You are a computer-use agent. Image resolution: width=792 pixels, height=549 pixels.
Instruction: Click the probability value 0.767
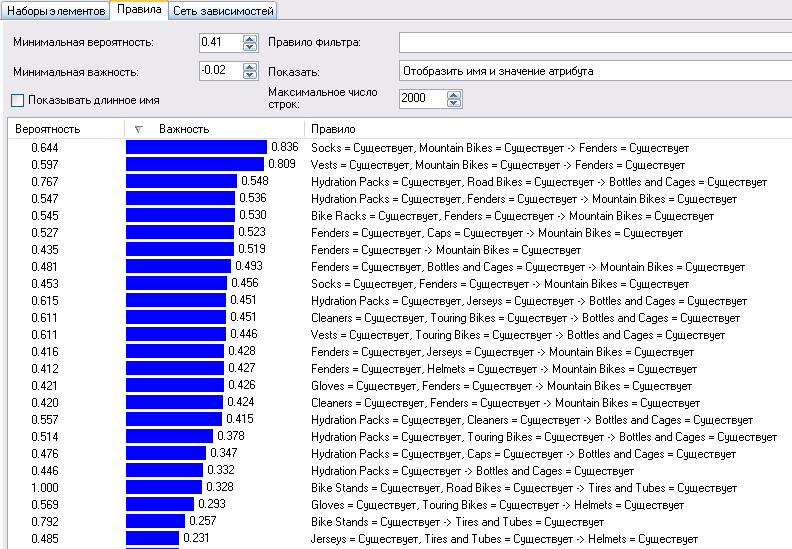coord(45,182)
